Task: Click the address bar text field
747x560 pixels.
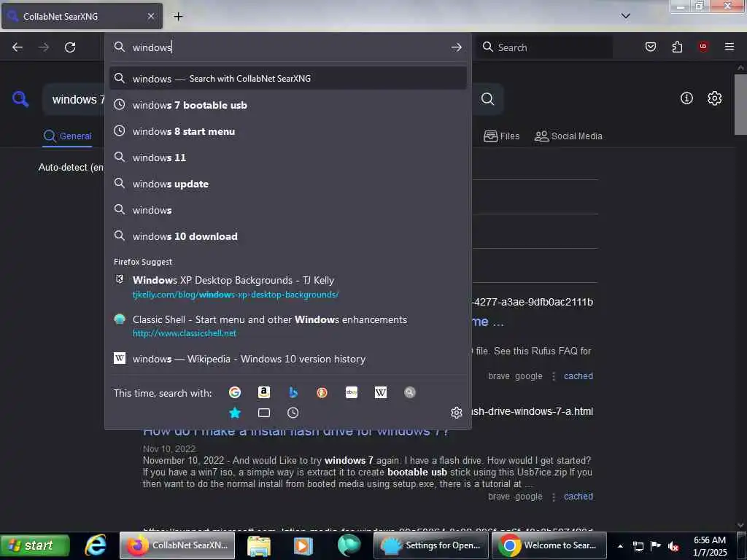Action: [286, 47]
